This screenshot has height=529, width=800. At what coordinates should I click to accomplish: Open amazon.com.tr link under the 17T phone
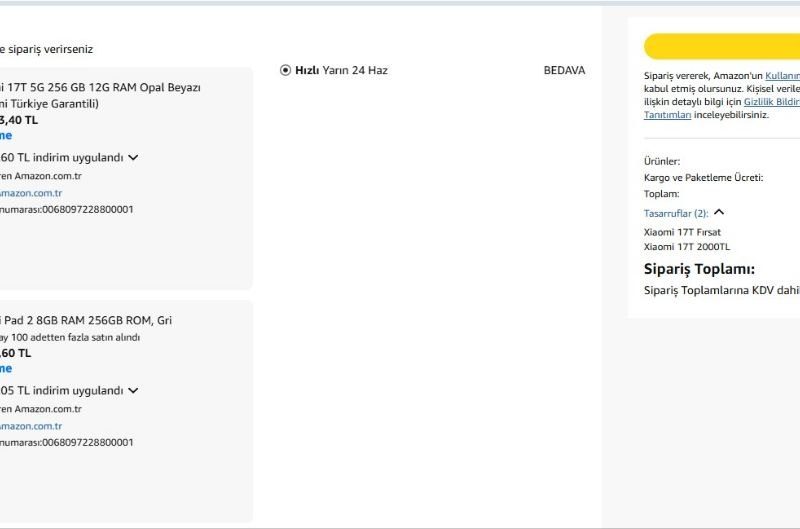(31, 193)
